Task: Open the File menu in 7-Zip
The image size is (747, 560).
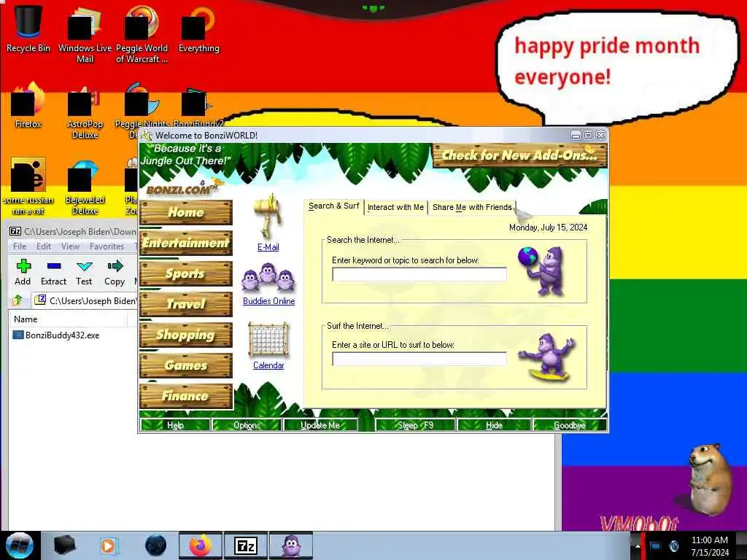Action: tap(20, 246)
